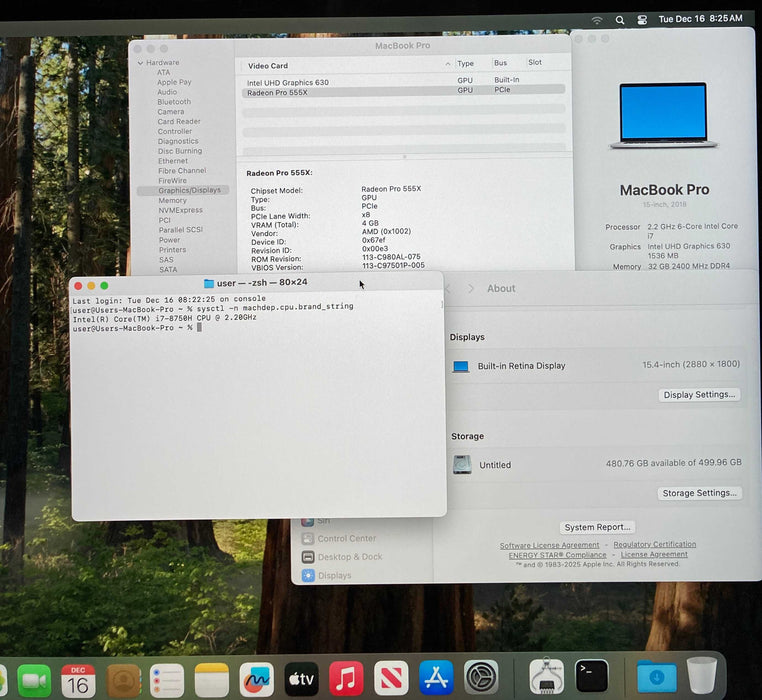The image size is (762, 700).
Task: Select Control Center in Settings sidebar
Action: pyautogui.click(x=346, y=539)
